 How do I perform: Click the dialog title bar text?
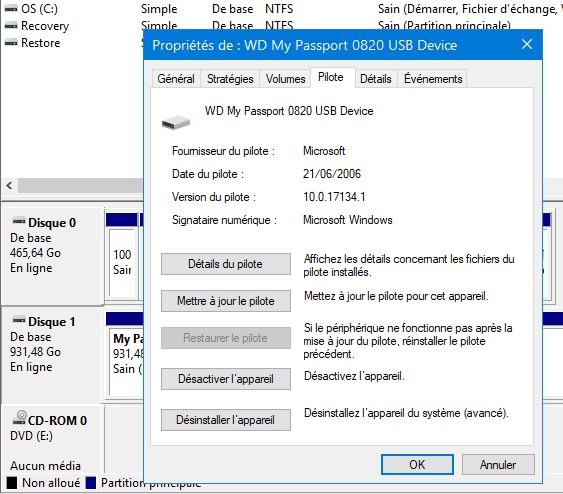coord(304,45)
